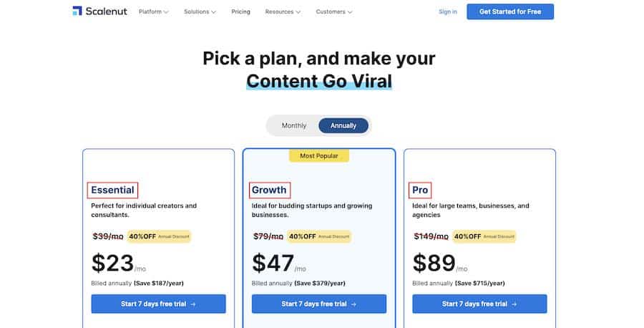Viewport: 644px width, 328px height.
Task: Start Growth plan 7 days free trial
Action: (319, 304)
